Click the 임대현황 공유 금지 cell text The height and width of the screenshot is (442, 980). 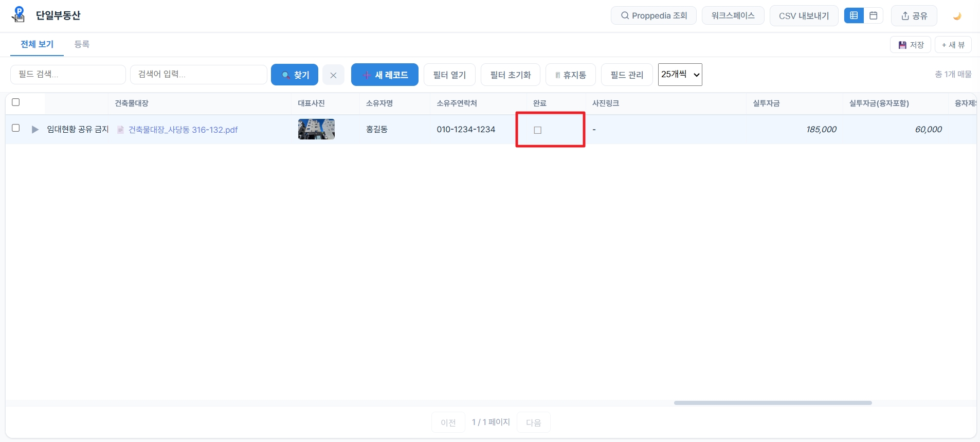(78, 129)
